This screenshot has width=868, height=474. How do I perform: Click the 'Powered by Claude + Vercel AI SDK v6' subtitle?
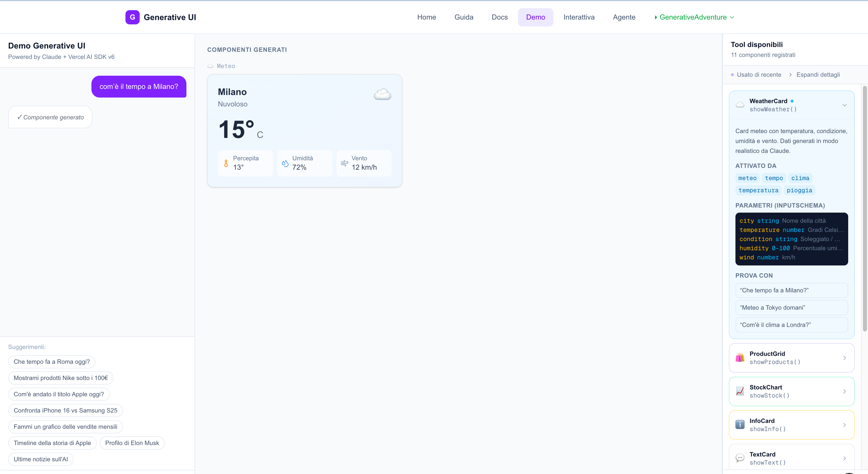click(x=61, y=57)
